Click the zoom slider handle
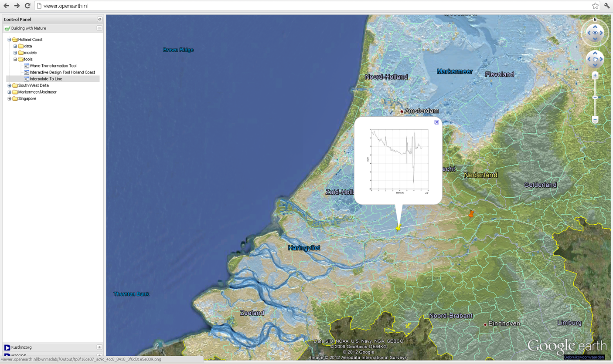The image size is (613, 364). (x=595, y=98)
